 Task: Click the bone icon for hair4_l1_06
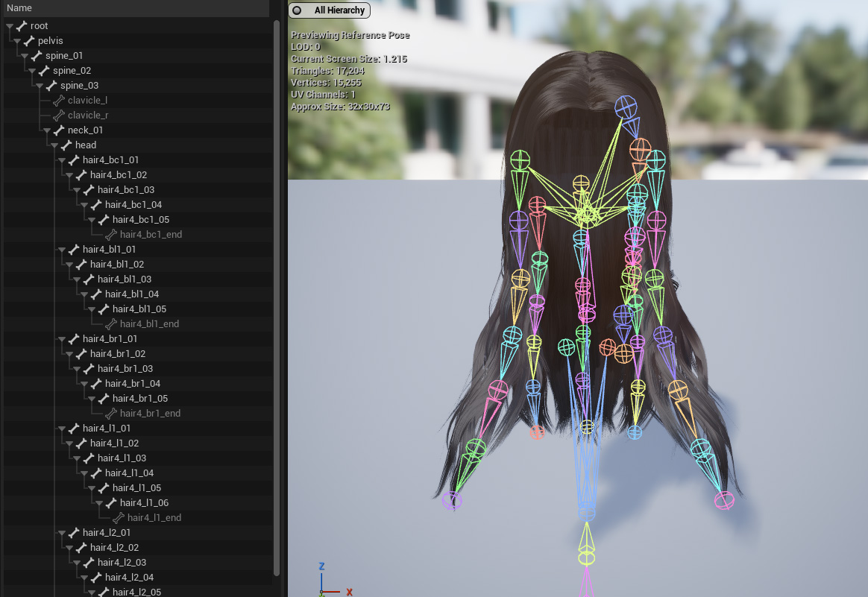[x=111, y=502]
